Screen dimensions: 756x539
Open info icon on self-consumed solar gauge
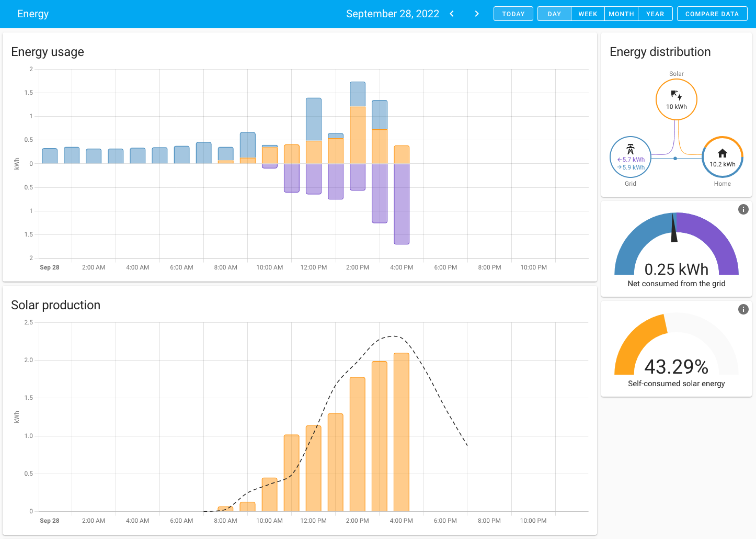(743, 309)
